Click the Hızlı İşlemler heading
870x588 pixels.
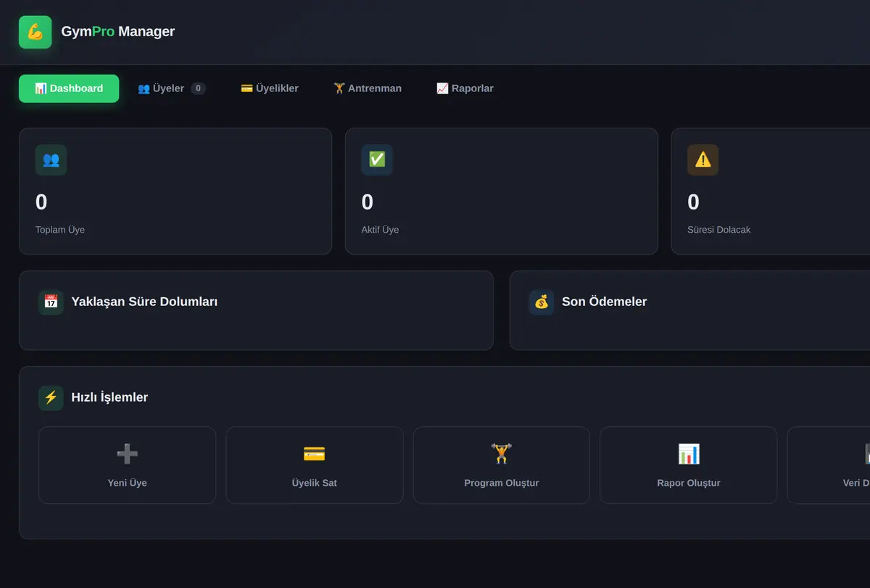109,397
